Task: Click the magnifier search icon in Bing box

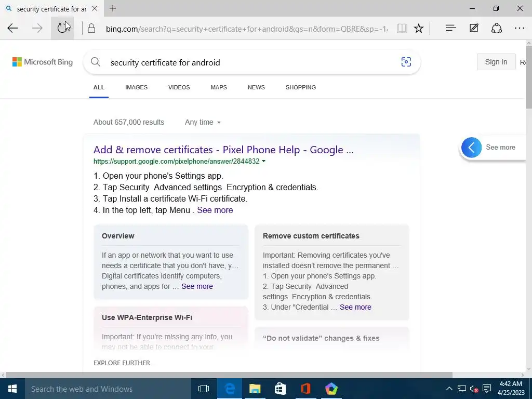Action: 96,62
